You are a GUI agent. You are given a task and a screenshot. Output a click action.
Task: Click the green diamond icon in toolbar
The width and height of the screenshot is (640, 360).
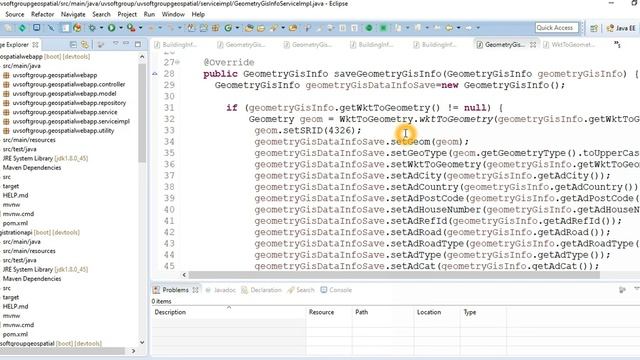(x=22, y=28)
